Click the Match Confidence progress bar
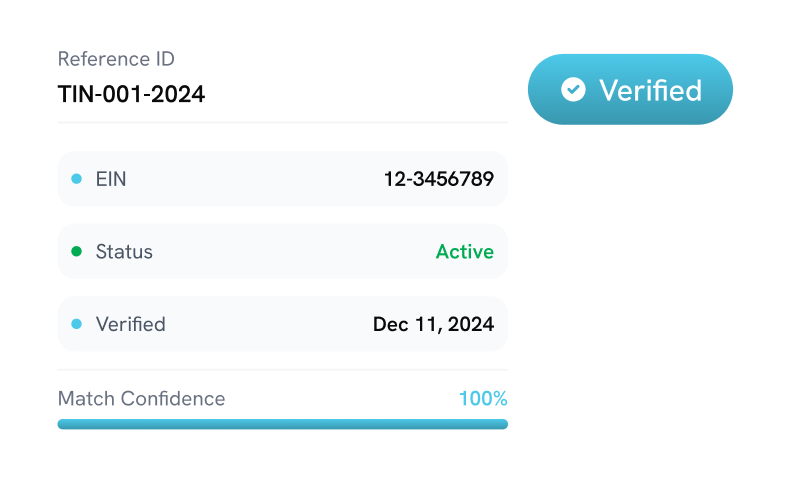Viewport: 786px width, 480px height. pyautogui.click(x=282, y=424)
